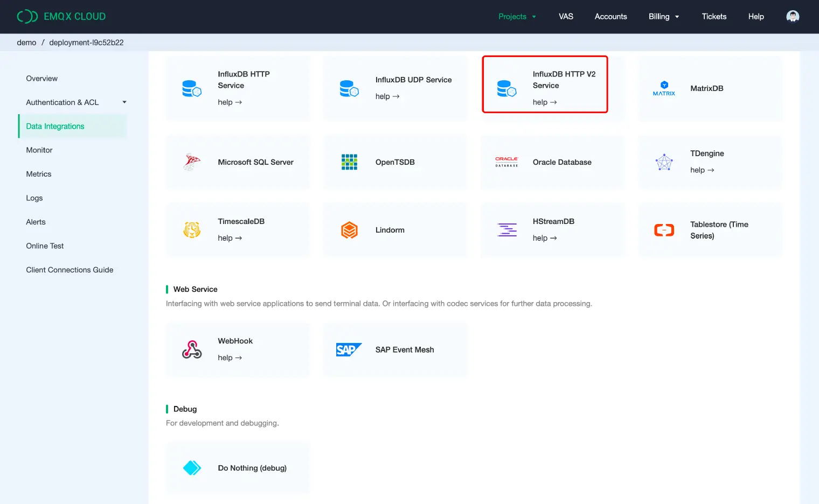The image size is (819, 504).
Task: Open the VAS menu item
Action: tap(566, 17)
